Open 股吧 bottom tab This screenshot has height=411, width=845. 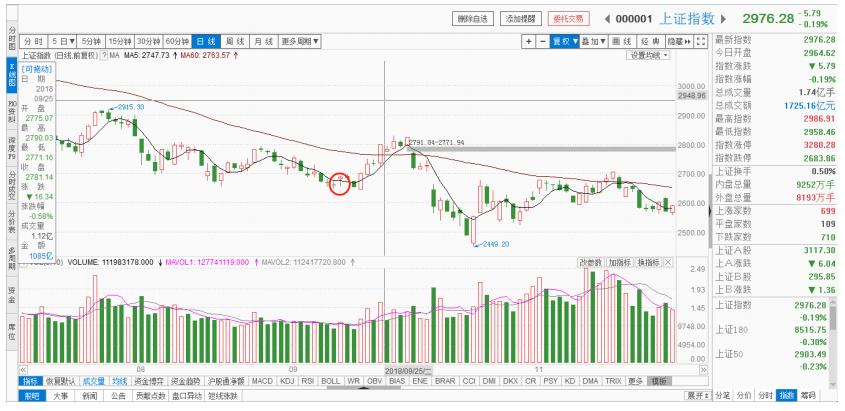32,396
